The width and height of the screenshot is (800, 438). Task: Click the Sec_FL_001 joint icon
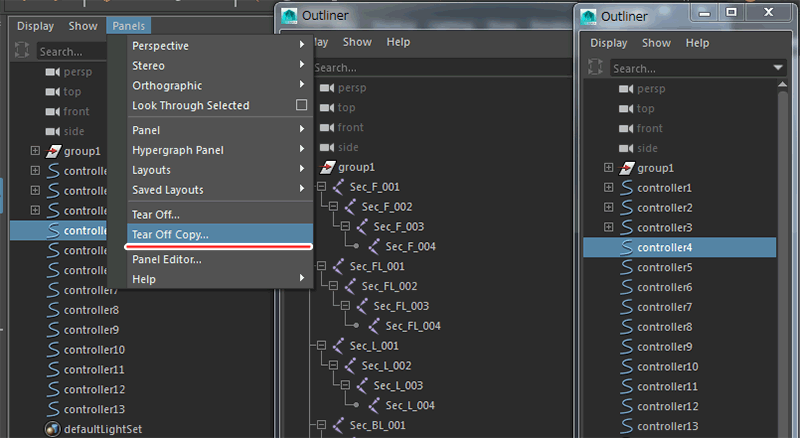point(338,266)
